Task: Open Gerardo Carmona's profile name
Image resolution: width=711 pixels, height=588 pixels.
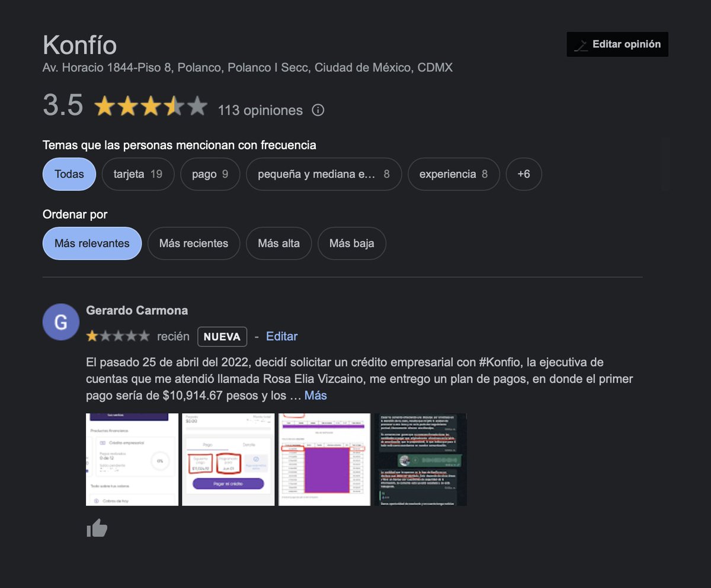Action: (137, 310)
